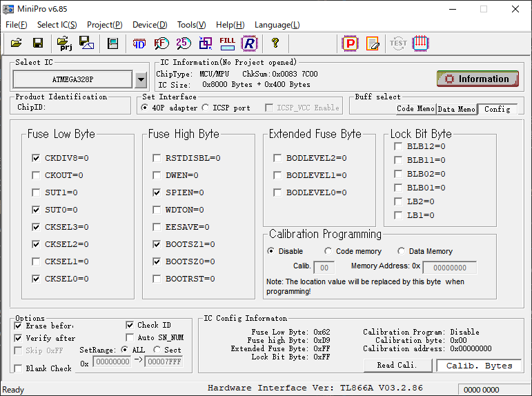Click the yellow question mark help icon
This screenshot has width=532, height=396.
tap(275, 43)
